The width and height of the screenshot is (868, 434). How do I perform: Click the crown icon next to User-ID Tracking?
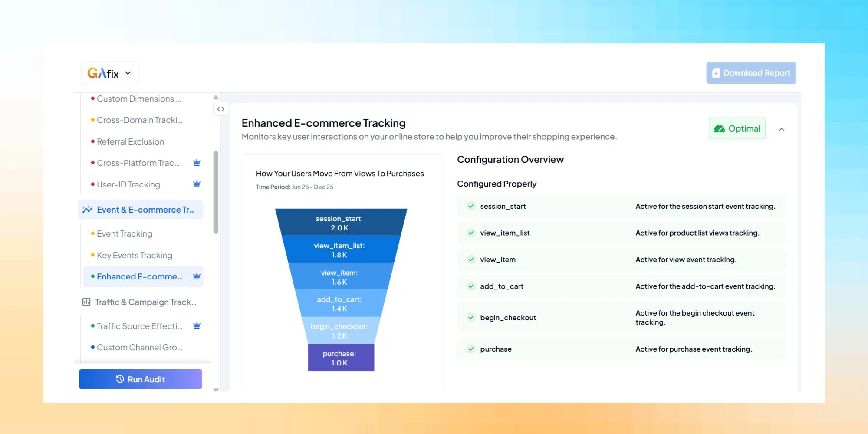pyautogui.click(x=196, y=184)
